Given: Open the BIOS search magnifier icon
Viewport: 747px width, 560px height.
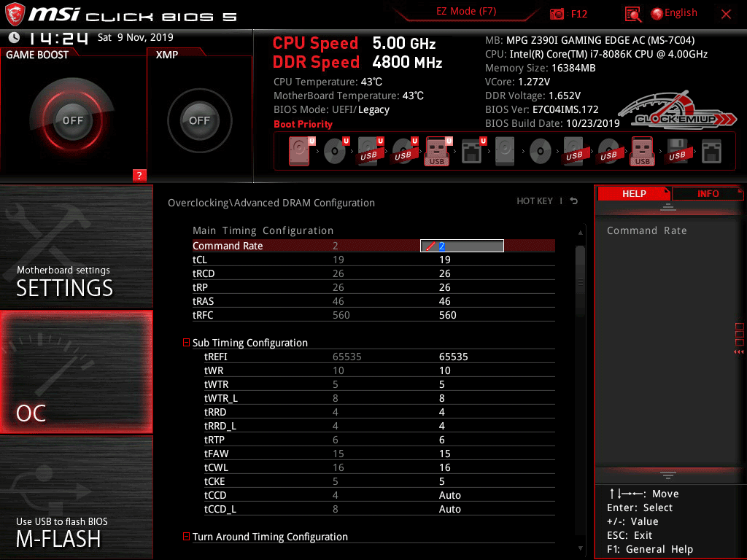Looking at the screenshot, I should click(x=633, y=14).
